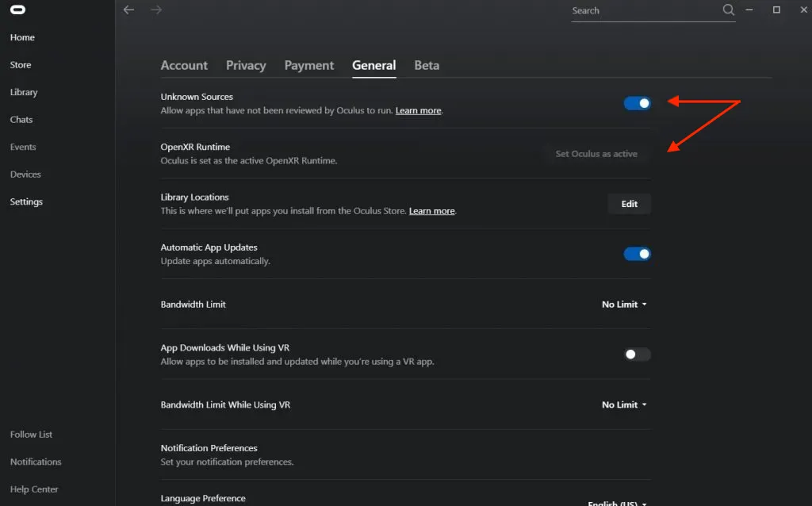Click the search magnifier icon

(728, 10)
